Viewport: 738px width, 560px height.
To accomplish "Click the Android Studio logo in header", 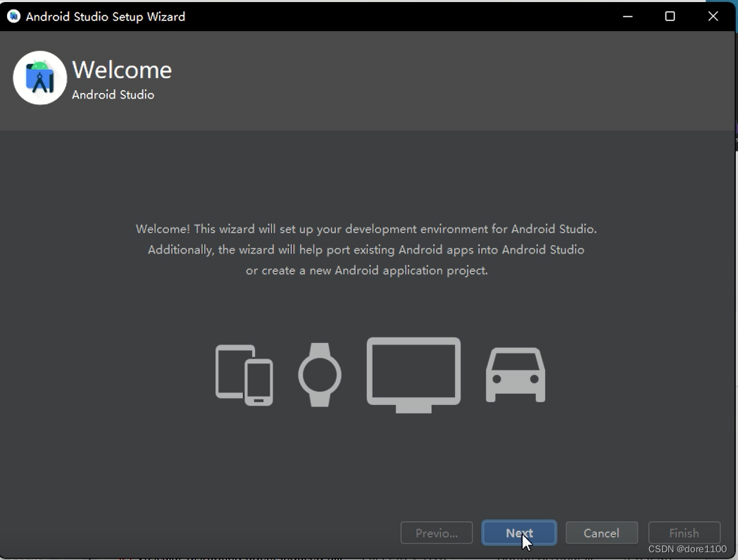I will point(40,77).
